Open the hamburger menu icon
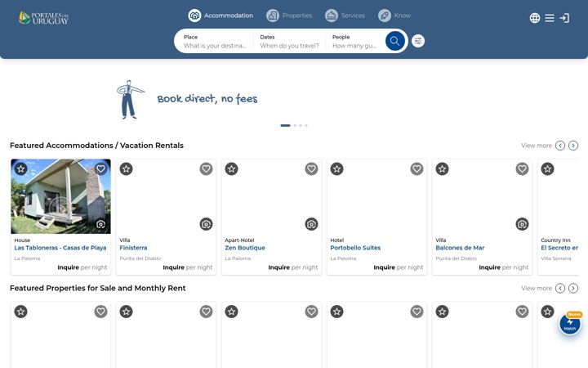This screenshot has width=588, height=368. tap(550, 18)
